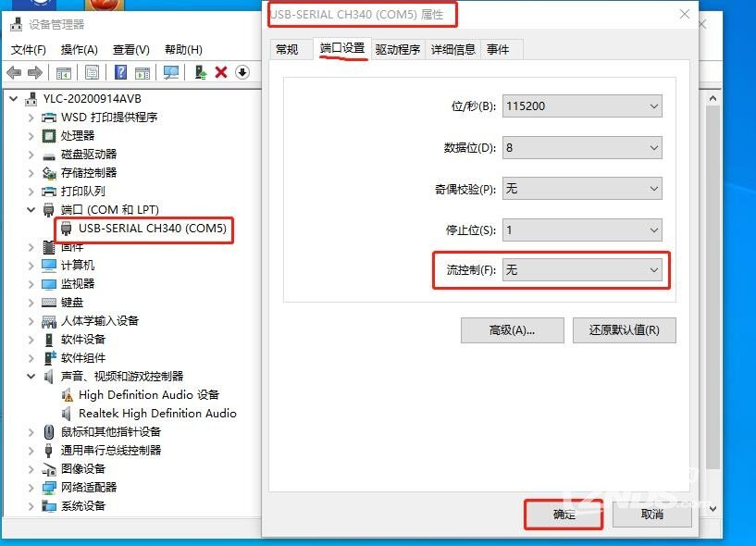Collapse the YLC-20200914AVB root node

tap(14, 99)
